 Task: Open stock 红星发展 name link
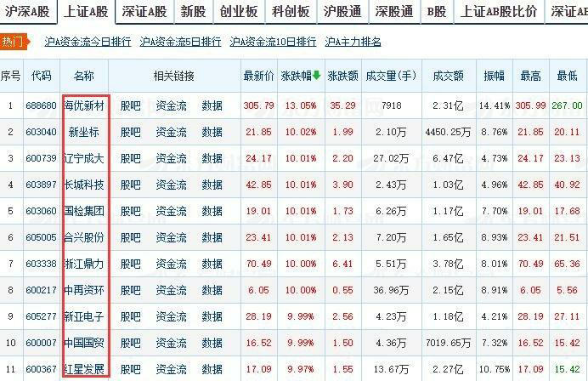84,369
